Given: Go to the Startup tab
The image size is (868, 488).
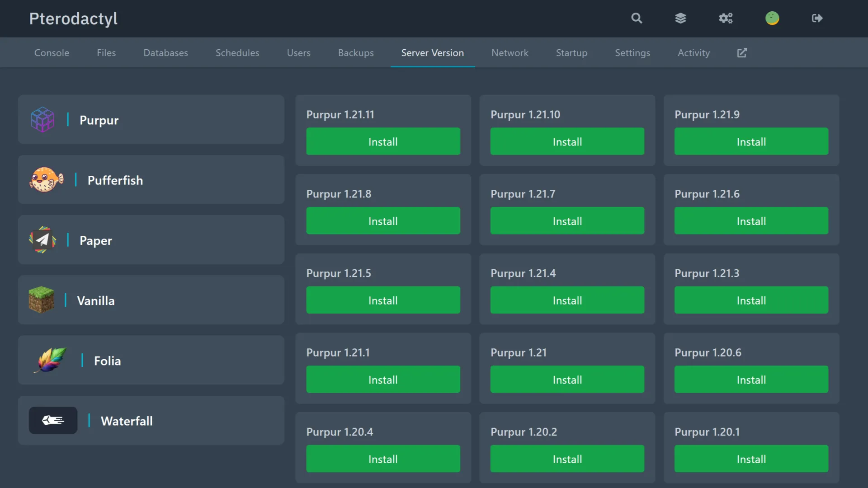Looking at the screenshot, I should coord(571,53).
